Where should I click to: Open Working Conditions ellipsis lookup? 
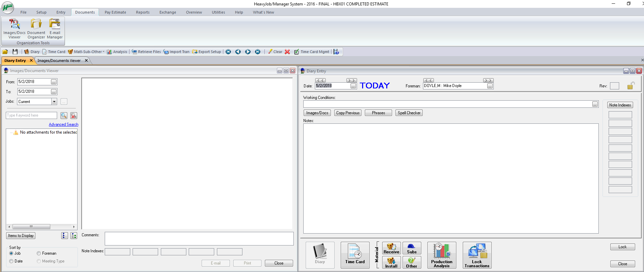595,104
